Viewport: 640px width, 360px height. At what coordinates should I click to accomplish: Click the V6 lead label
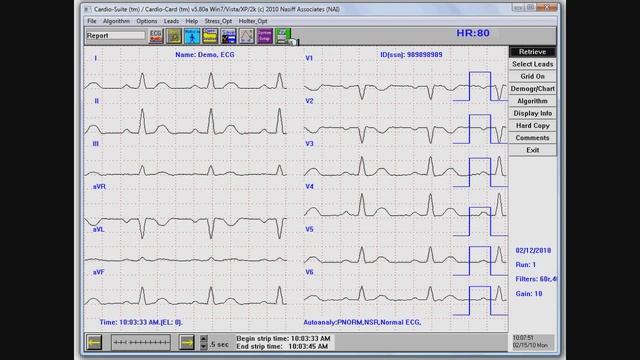309,272
